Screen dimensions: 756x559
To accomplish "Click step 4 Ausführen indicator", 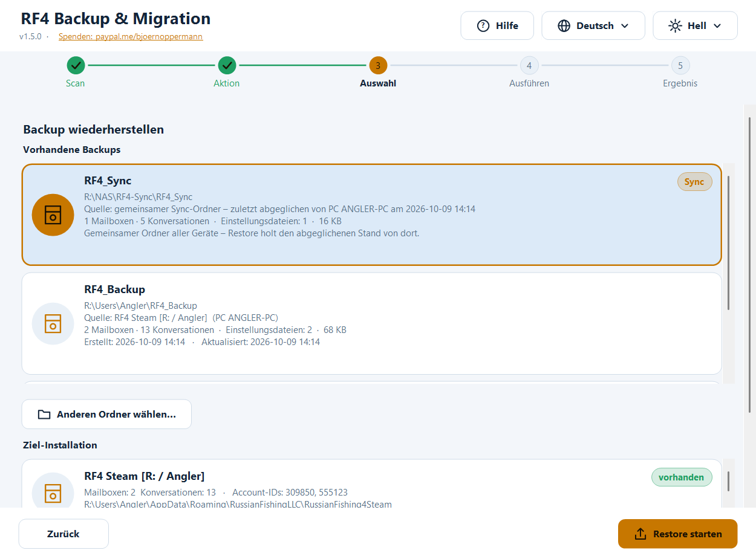I will 529,65.
